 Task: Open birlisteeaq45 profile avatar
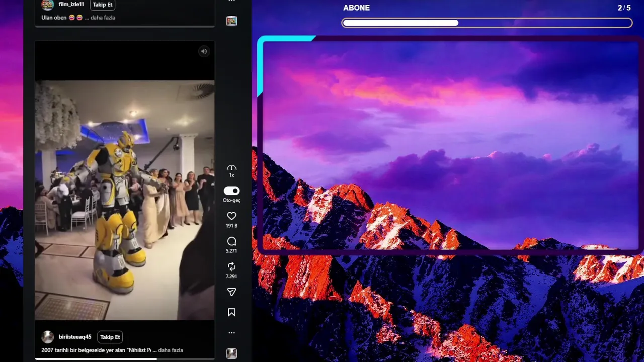click(x=48, y=337)
